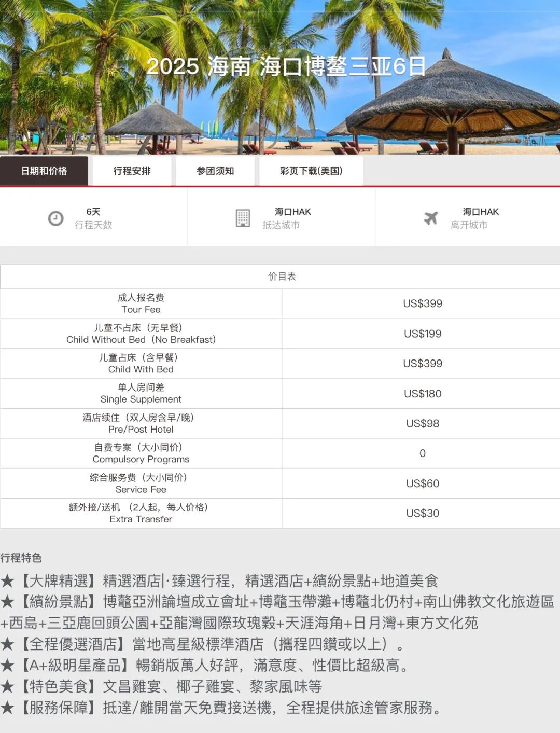
Task: Open the 日期和价格 tab
Action: pyautogui.click(x=44, y=171)
